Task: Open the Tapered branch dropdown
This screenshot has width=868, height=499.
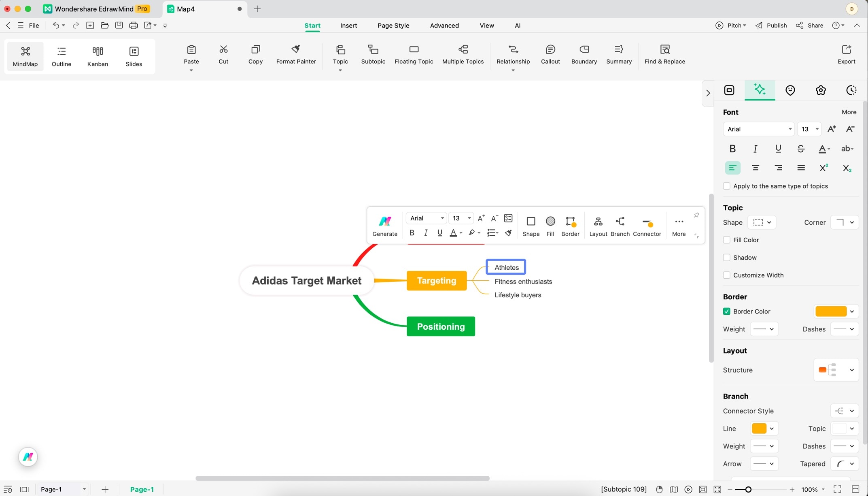Action: (845, 464)
